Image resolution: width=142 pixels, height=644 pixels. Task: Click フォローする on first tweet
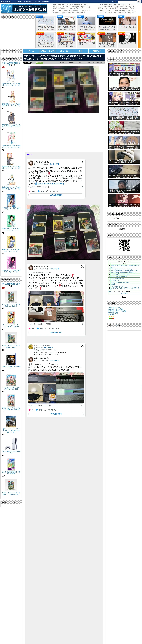(x=54, y=164)
